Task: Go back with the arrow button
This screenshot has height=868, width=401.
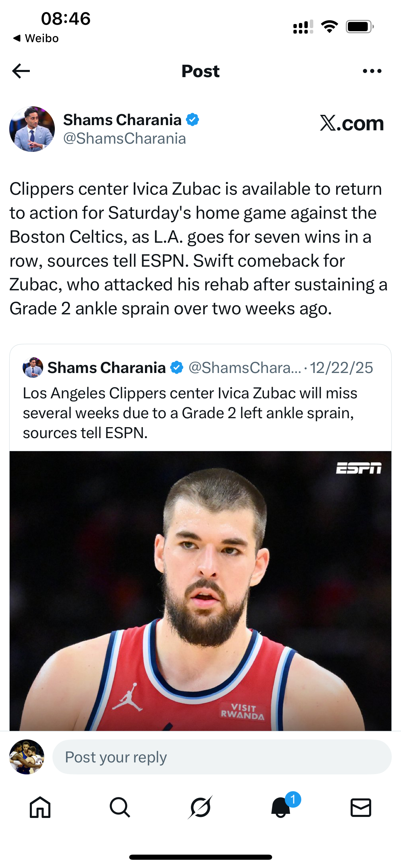Action: (x=21, y=71)
